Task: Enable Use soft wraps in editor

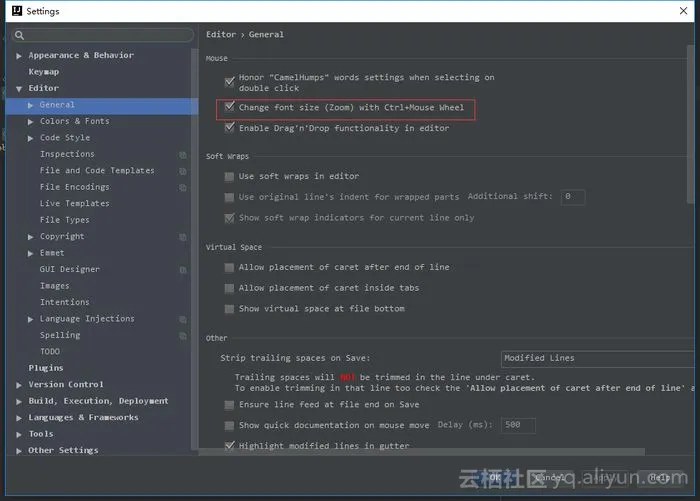Action: click(x=229, y=177)
